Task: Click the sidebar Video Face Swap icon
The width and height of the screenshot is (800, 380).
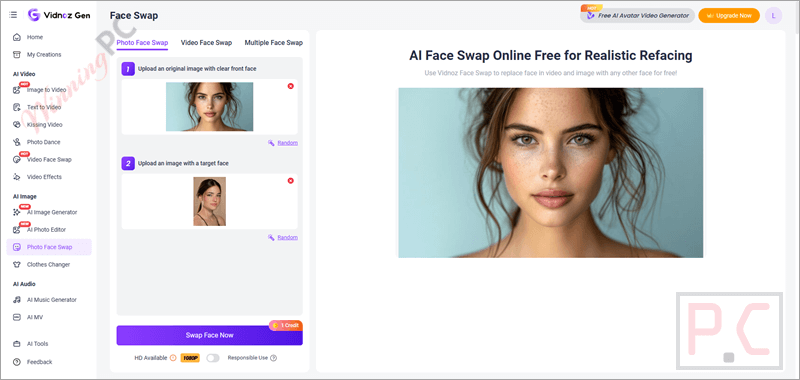Action: [x=17, y=160]
